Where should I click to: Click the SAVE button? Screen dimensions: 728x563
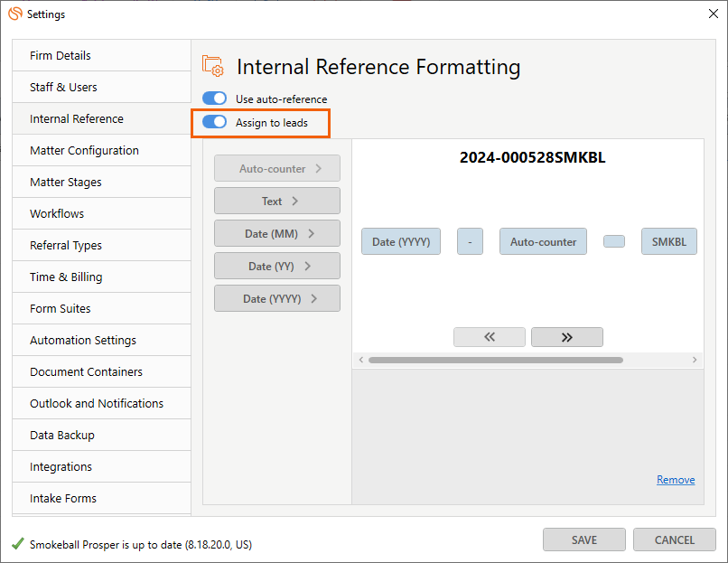pyautogui.click(x=584, y=540)
